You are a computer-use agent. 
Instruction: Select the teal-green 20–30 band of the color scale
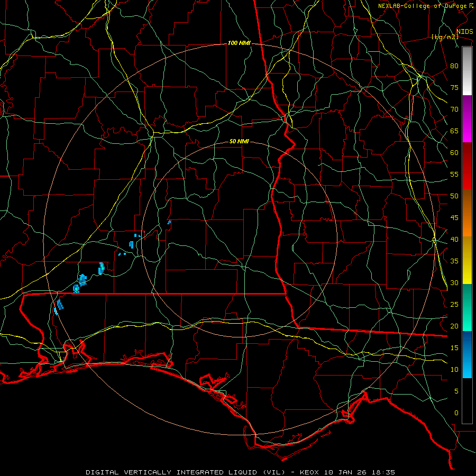point(467,307)
